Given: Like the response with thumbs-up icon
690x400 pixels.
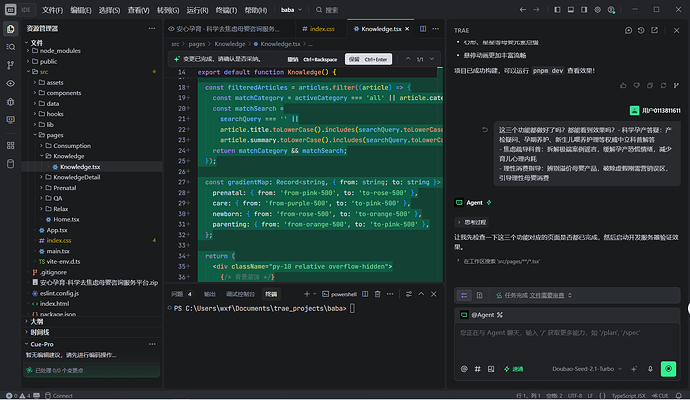Looking at the screenshot, I should tap(623, 85).
